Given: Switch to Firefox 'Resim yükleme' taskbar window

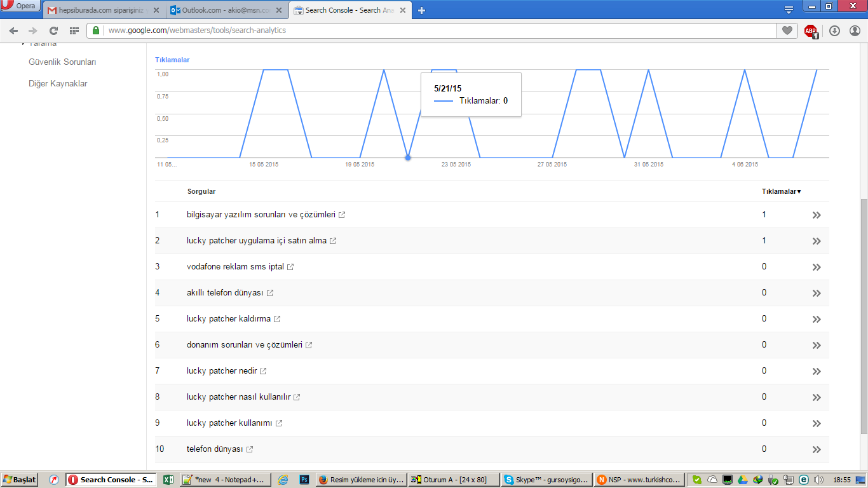Looking at the screenshot, I should [360, 480].
